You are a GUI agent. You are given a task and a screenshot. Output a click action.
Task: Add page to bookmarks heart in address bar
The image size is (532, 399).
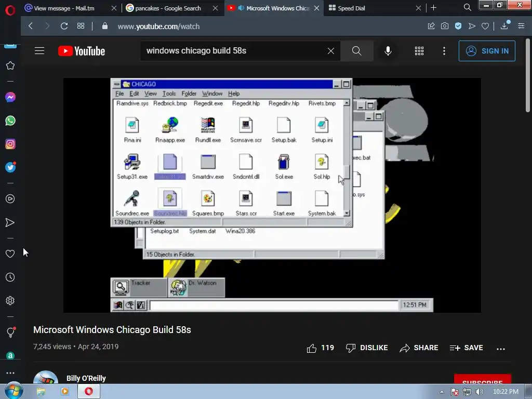tap(485, 26)
